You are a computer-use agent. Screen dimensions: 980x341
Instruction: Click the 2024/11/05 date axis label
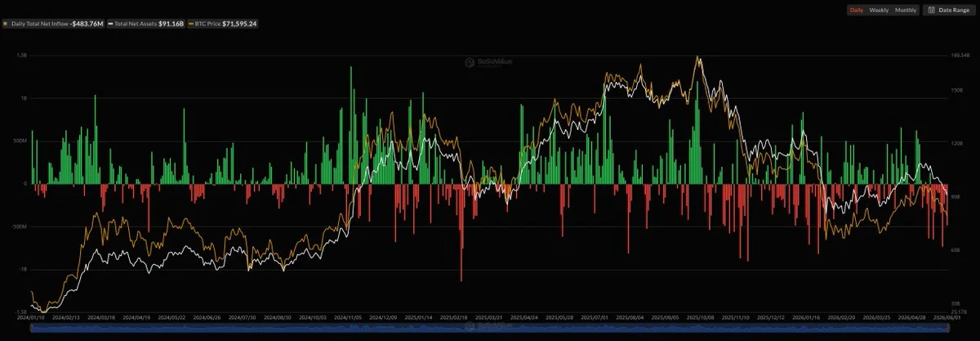(x=350, y=316)
